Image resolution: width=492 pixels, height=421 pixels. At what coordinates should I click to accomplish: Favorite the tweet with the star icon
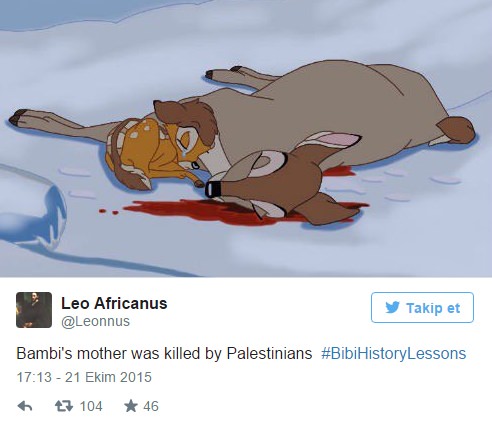coord(131,406)
